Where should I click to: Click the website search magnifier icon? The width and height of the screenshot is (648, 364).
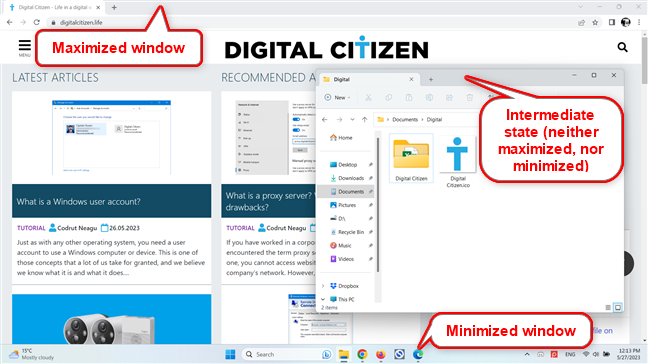pos(622,48)
